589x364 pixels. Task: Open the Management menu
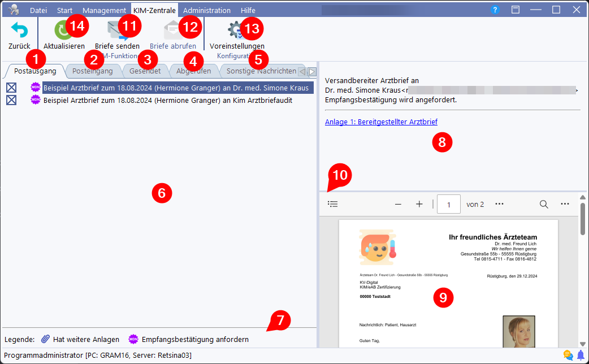104,10
